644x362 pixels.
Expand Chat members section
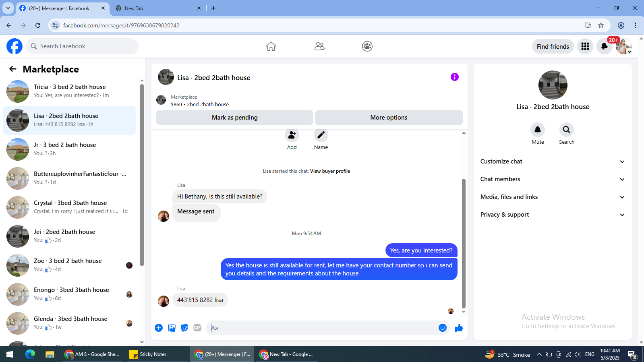[x=553, y=179]
